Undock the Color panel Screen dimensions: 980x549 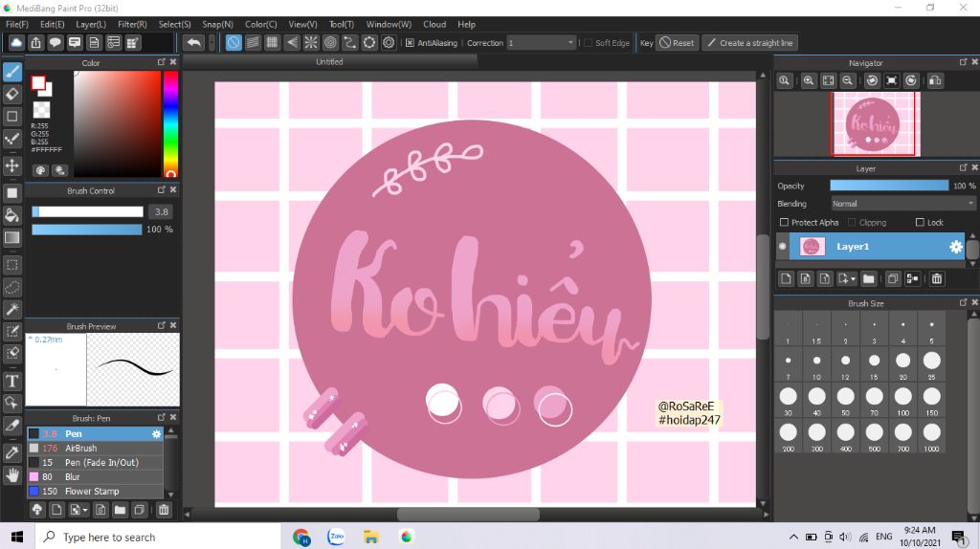pyautogui.click(x=161, y=62)
